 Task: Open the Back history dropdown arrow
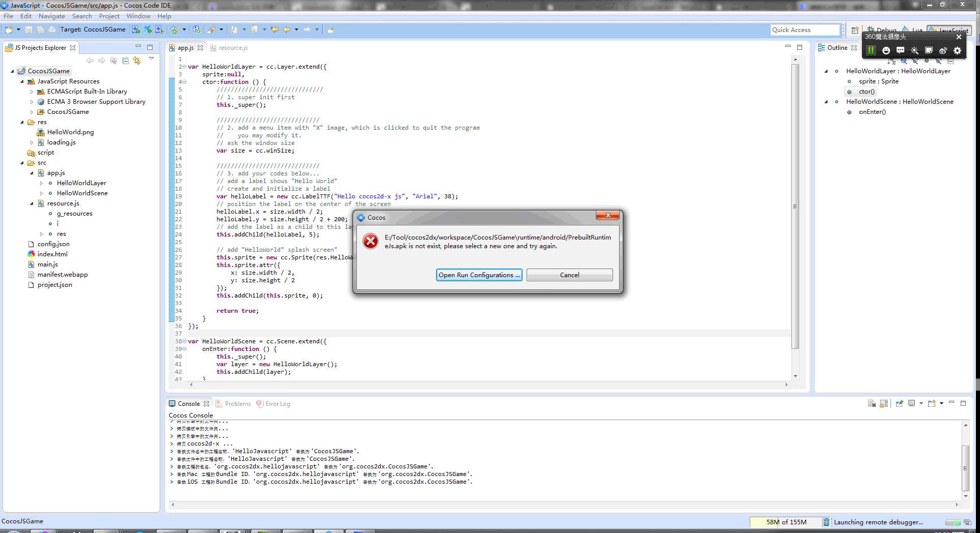coord(296,29)
